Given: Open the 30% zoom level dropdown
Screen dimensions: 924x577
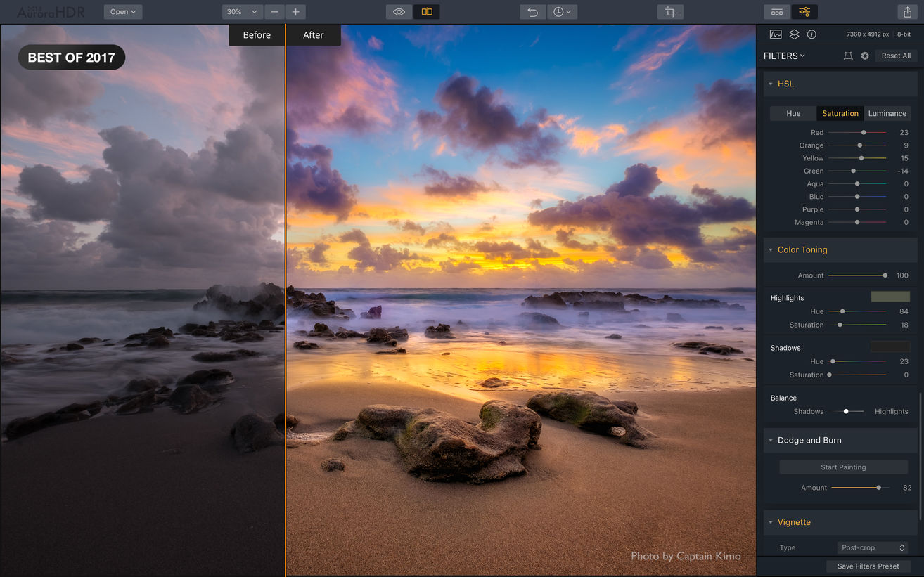Looking at the screenshot, I should coord(243,12).
